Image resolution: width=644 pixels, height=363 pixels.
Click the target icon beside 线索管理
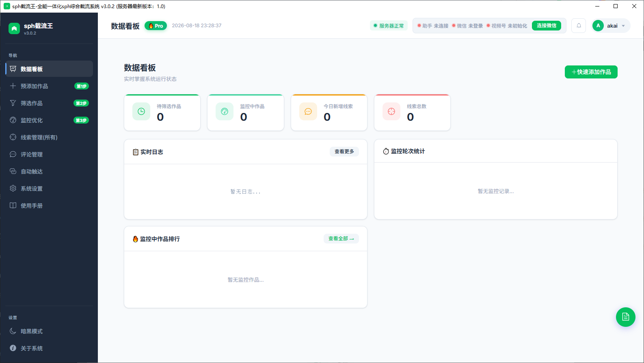[13, 137]
